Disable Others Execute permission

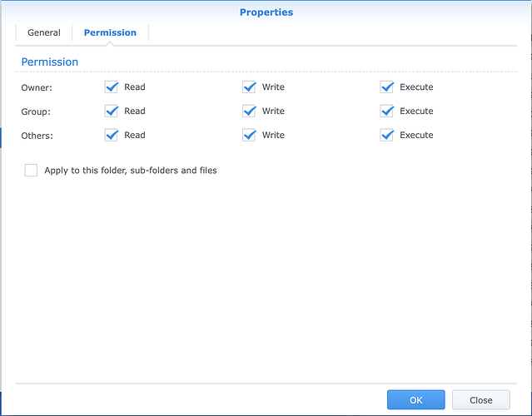pyautogui.click(x=387, y=136)
